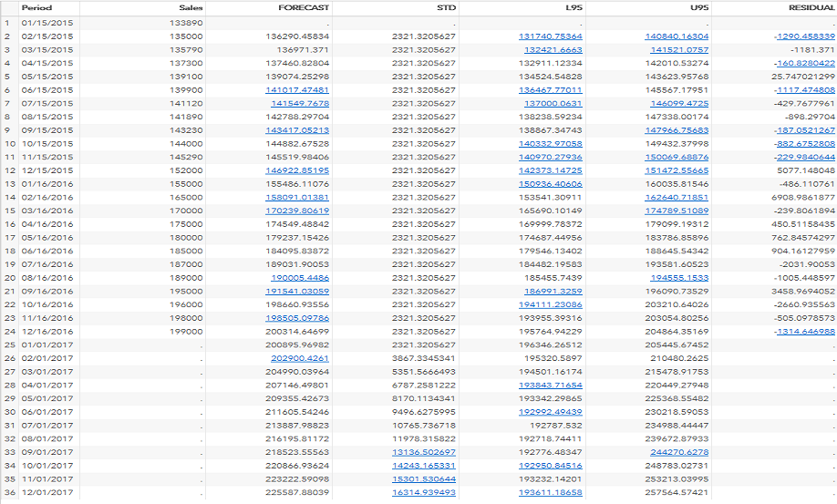Open forecast link 143417.05213

click(x=297, y=130)
